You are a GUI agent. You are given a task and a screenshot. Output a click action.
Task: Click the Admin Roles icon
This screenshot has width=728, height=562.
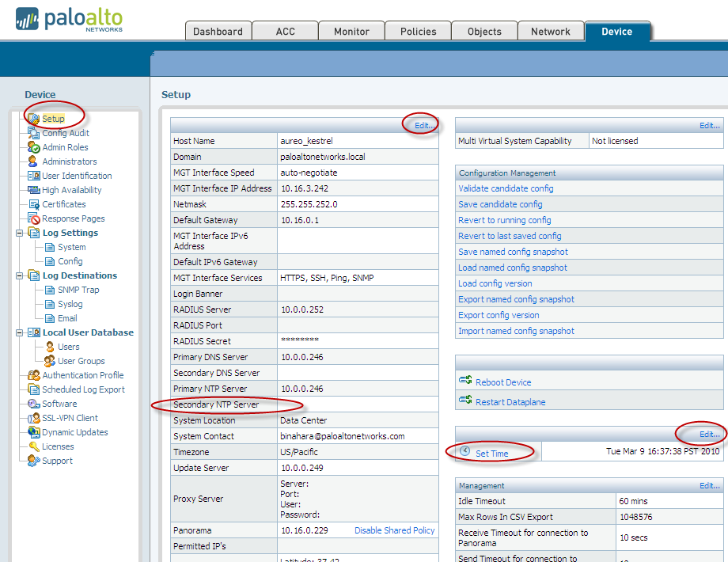tap(33, 147)
